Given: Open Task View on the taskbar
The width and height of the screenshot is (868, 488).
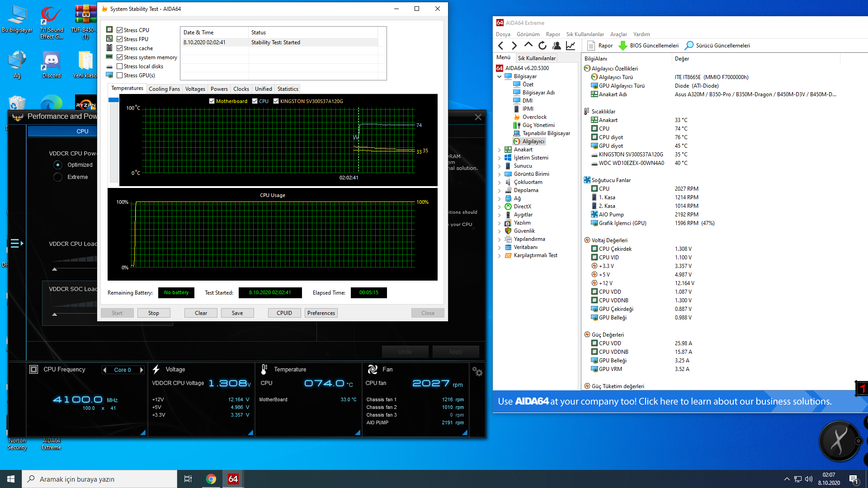Looking at the screenshot, I should (x=188, y=479).
